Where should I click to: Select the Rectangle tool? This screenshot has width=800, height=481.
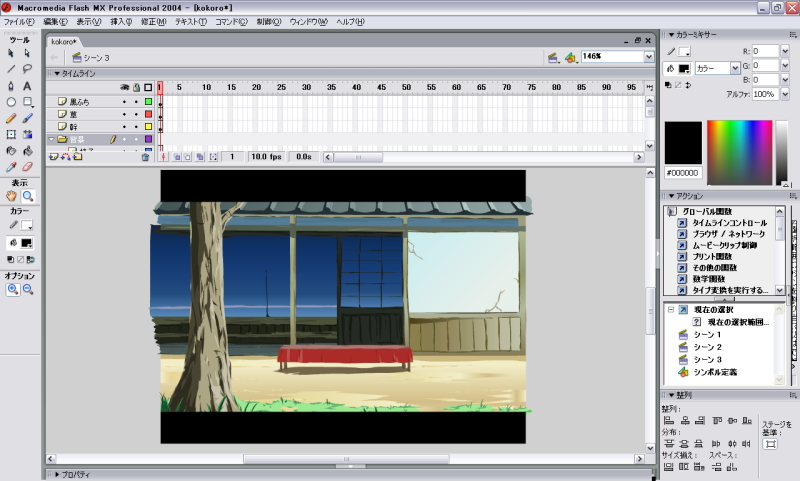[28, 102]
